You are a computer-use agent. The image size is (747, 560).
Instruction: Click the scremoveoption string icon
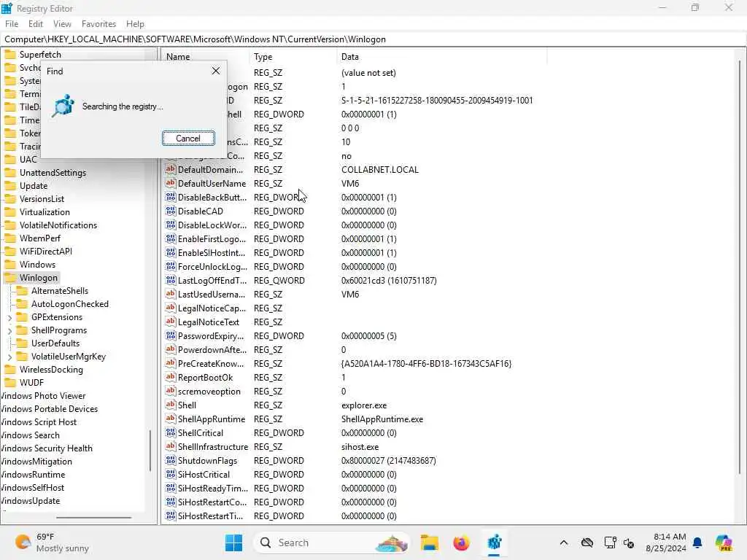coord(171,391)
